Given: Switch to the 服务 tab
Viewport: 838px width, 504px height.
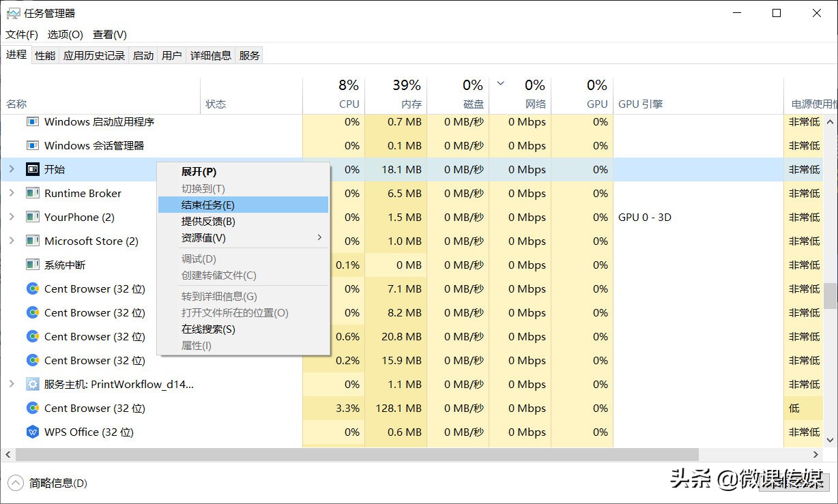Looking at the screenshot, I should point(250,56).
